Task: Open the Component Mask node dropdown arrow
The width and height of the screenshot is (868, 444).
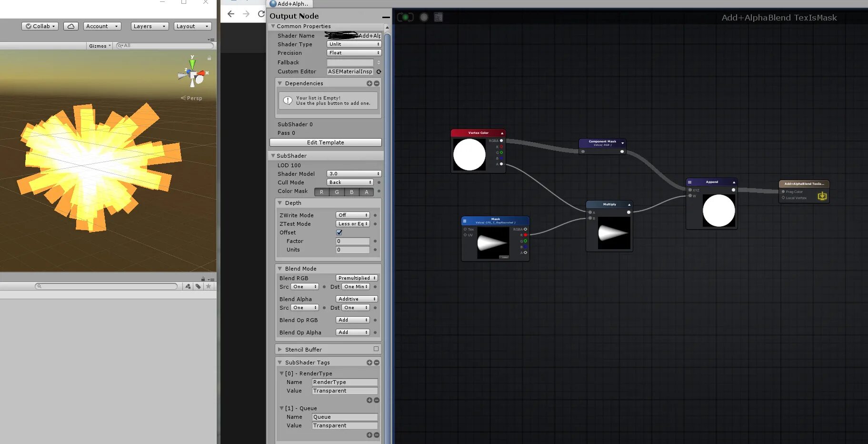Action: coord(622,143)
